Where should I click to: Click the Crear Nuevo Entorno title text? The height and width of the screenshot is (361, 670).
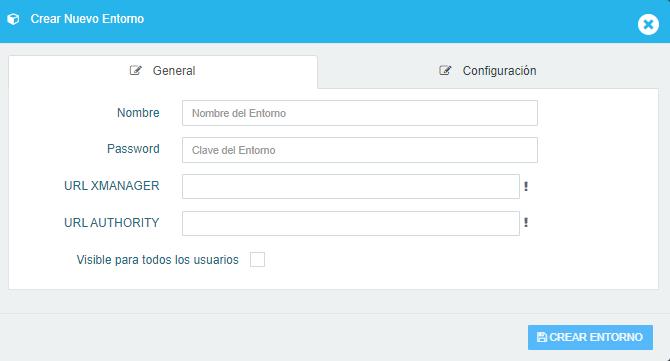click(x=87, y=19)
